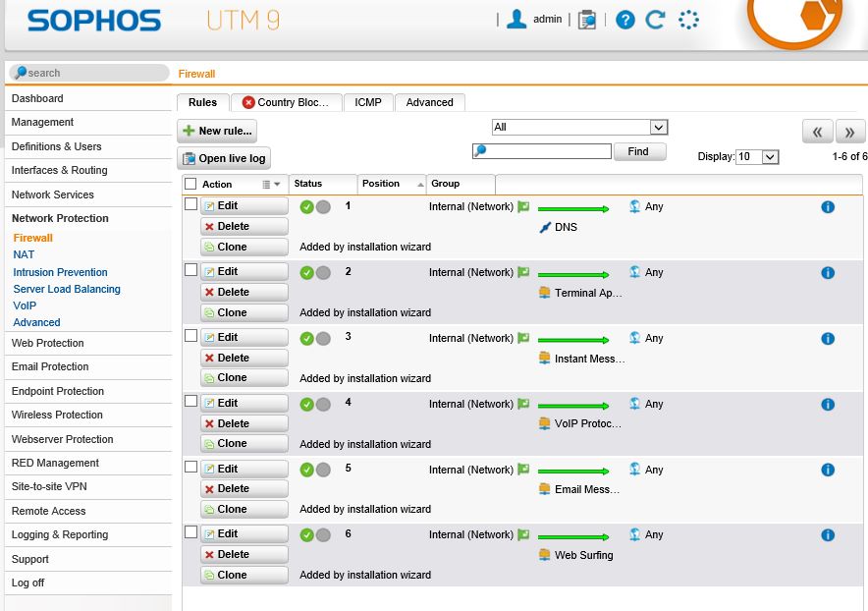
Task: Click the DNS service icon in rule 1
Action: click(545, 227)
